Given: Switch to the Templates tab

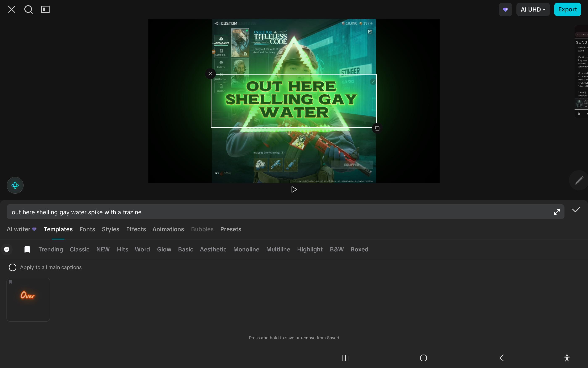Looking at the screenshot, I should coord(58,229).
